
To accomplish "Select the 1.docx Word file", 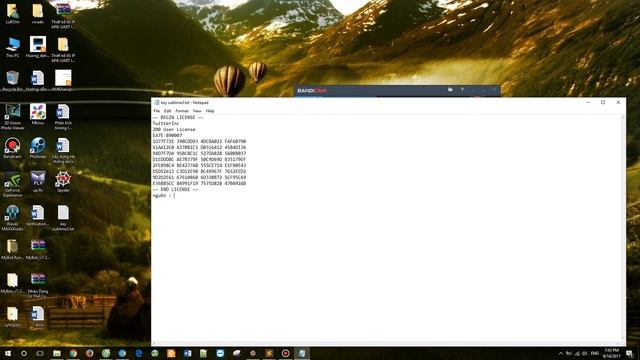I will [38, 316].
